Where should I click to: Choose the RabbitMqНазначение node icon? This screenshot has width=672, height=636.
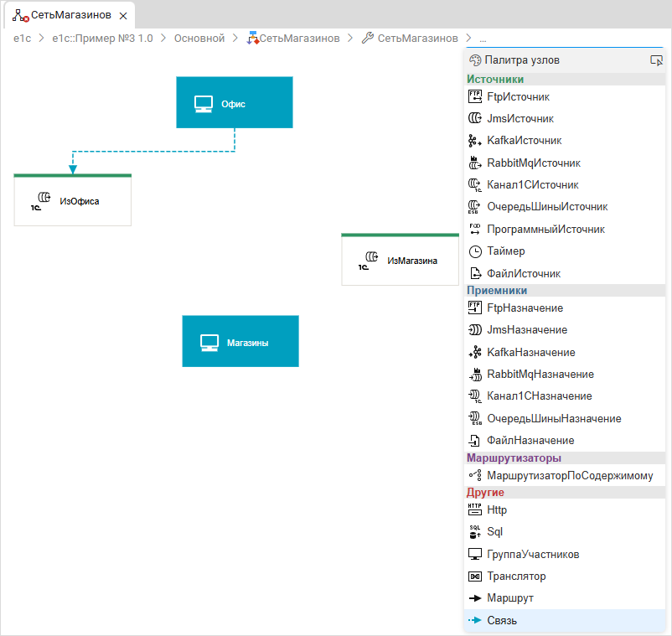(474, 375)
